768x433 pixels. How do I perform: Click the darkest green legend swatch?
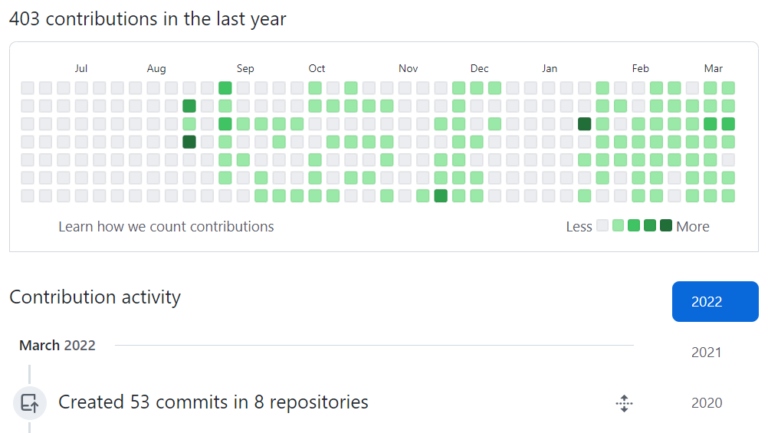[666, 225]
